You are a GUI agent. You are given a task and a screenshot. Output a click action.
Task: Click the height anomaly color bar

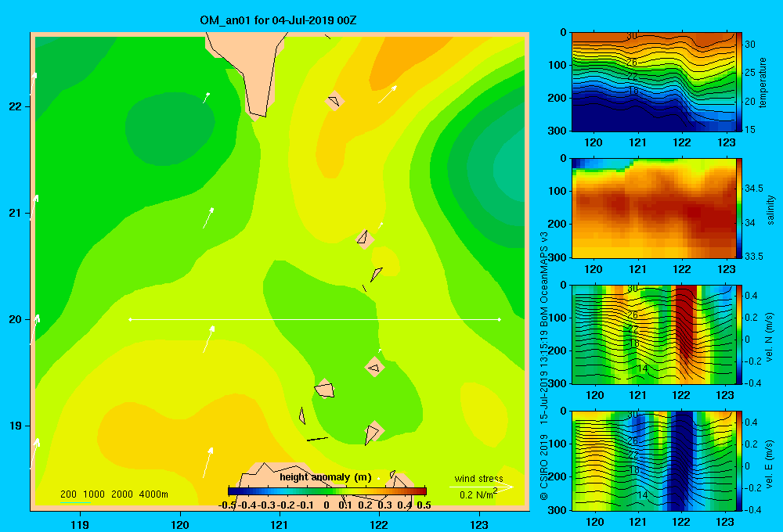[327, 491]
